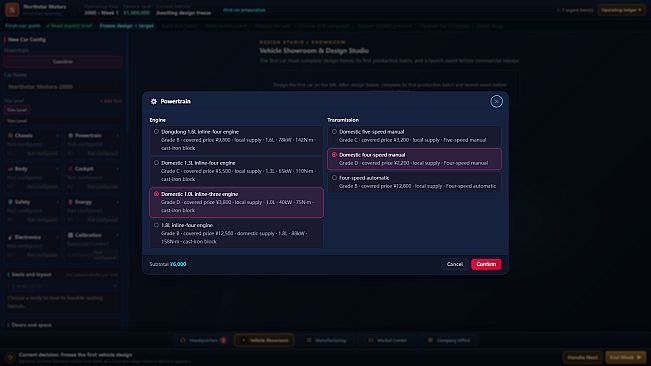Click the Headquarters red notification badge
The image size is (651, 366).
(x=223, y=340)
